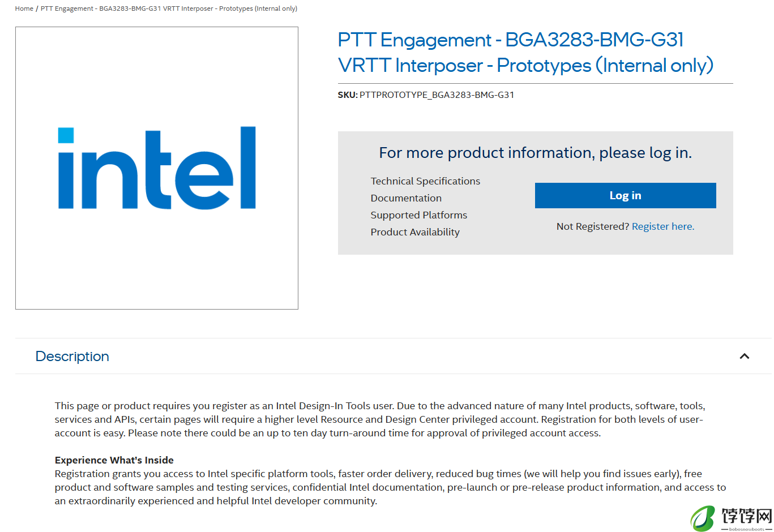774x532 pixels.
Task: Click the Documentation list item
Action: click(406, 198)
